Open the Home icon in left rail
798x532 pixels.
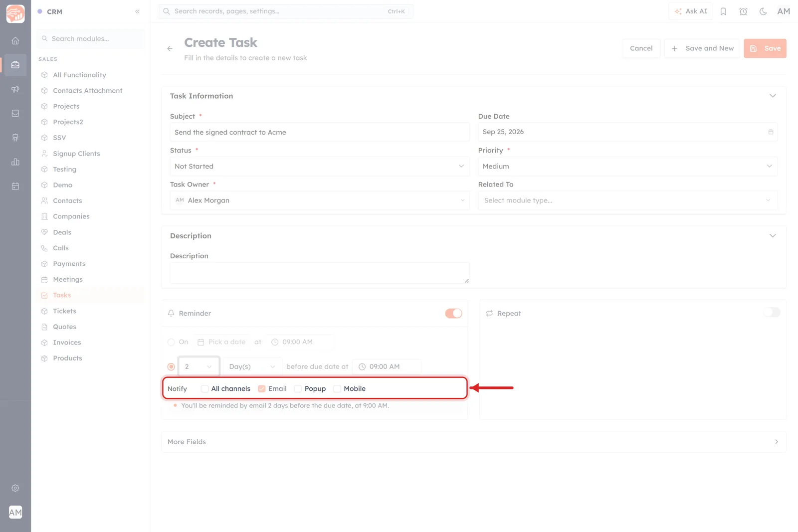15,41
